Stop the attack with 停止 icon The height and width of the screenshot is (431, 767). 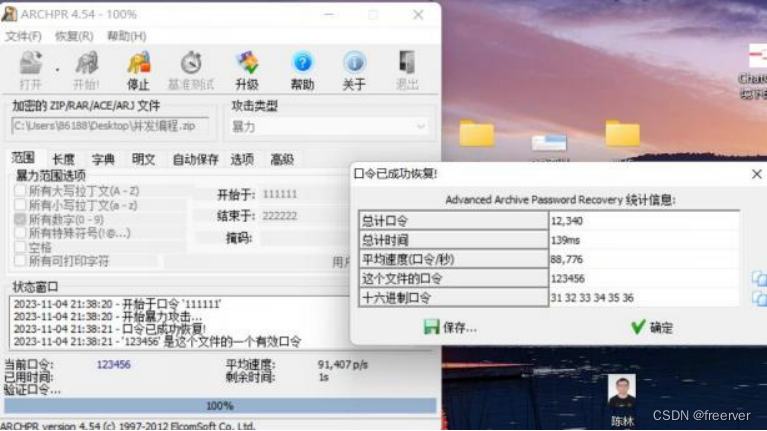click(138, 70)
